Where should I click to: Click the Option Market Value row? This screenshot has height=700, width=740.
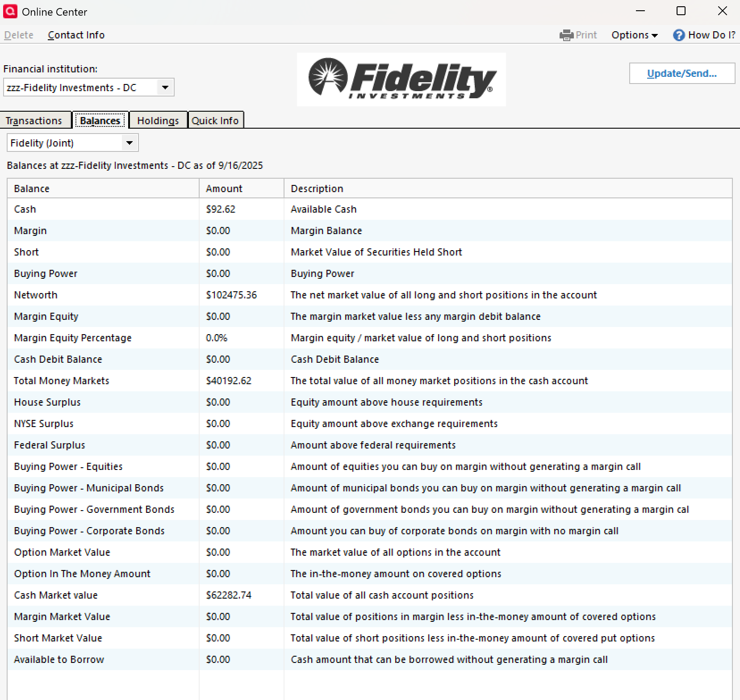370,552
